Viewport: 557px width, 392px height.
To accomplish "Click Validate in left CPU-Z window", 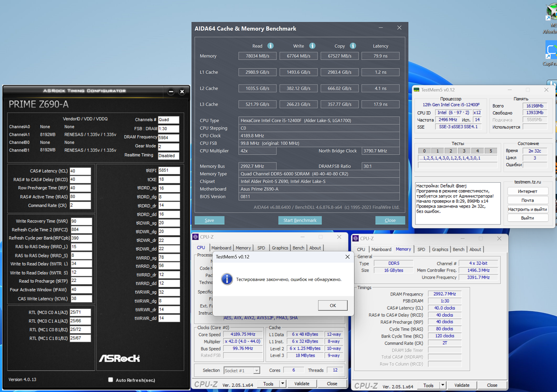I will click(x=302, y=384).
